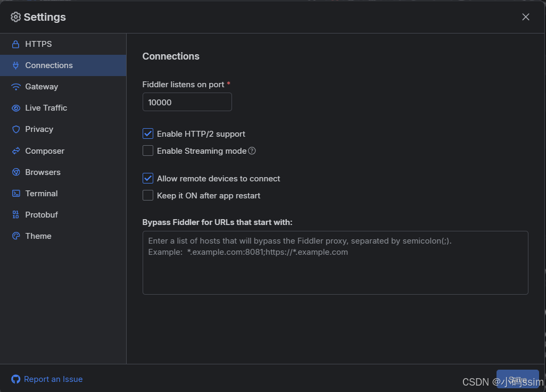
Task: Click the eye icon for Live Traffic
Action: [x=15, y=108]
